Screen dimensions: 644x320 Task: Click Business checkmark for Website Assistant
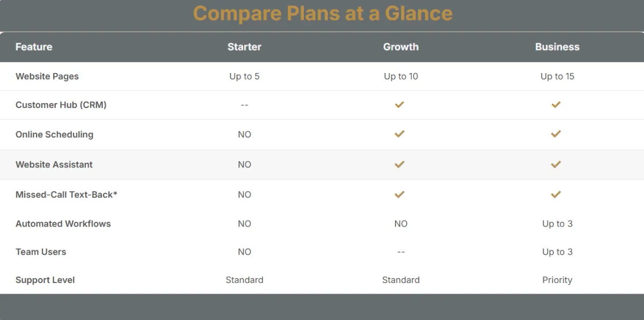(x=556, y=164)
